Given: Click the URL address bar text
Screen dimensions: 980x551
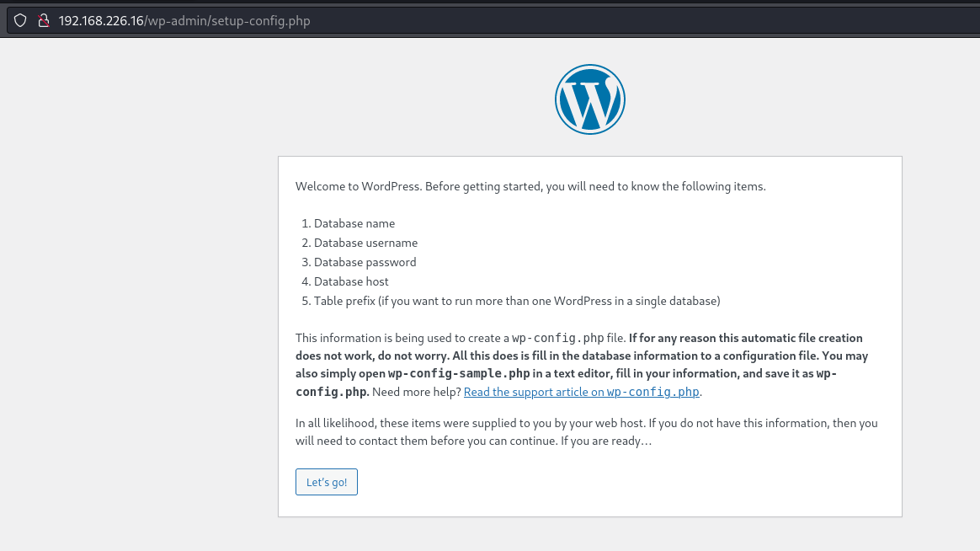Looking at the screenshot, I should click(x=184, y=20).
